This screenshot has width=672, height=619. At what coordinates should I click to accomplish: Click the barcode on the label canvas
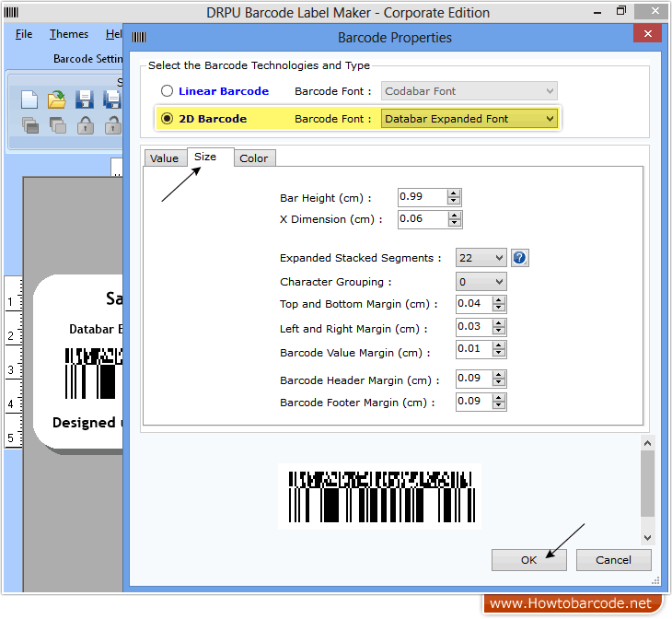point(93,373)
